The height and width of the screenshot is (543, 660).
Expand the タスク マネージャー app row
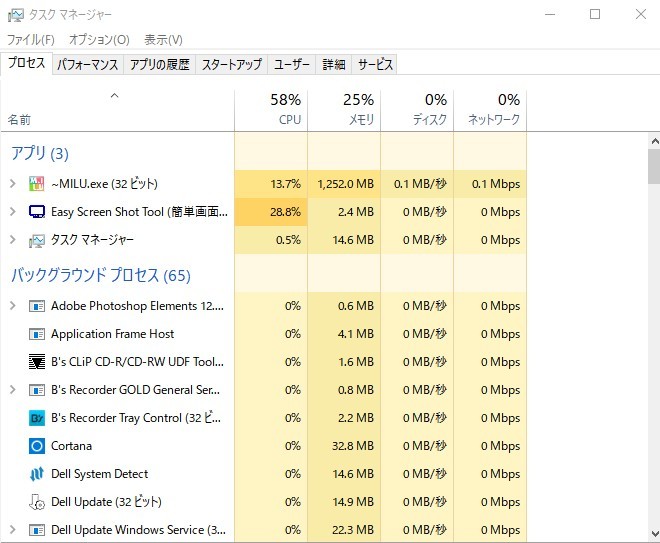pos(13,240)
